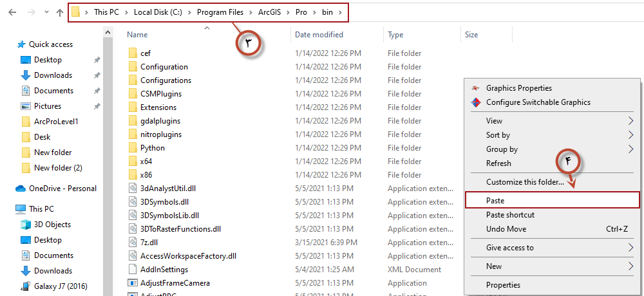Open the 3D Objects folder icon
Screen dimensions: 644x296
26,225
